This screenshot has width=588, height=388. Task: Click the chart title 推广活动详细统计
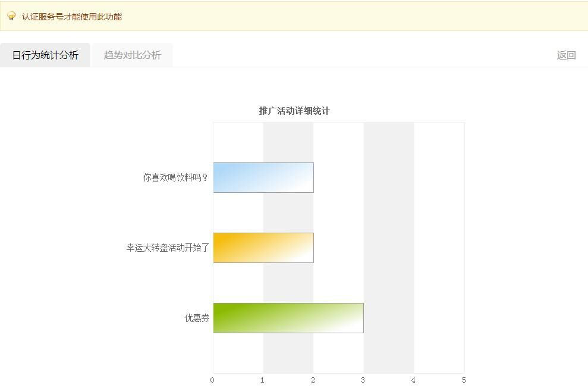(x=294, y=111)
